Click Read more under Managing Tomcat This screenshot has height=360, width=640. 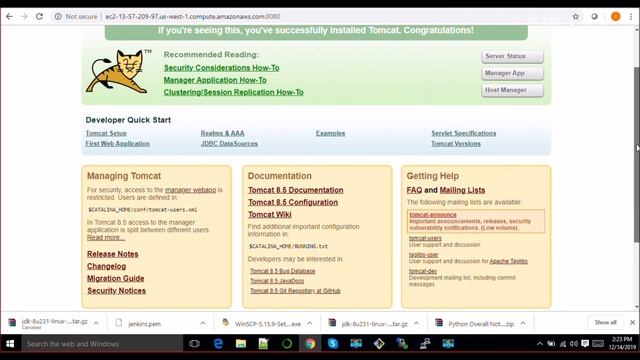coord(106,237)
